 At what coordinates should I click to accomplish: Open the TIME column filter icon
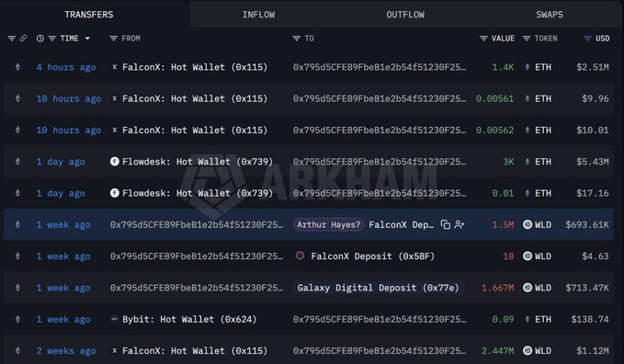52,39
